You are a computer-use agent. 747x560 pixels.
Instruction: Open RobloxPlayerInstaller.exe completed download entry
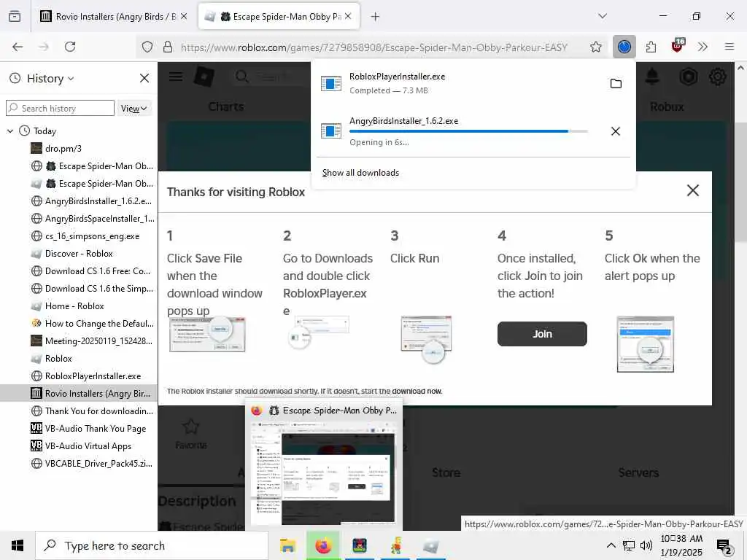click(x=457, y=83)
